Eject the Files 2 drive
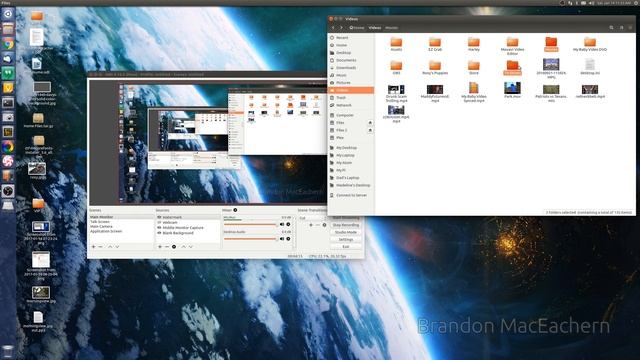 click(x=370, y=130)
